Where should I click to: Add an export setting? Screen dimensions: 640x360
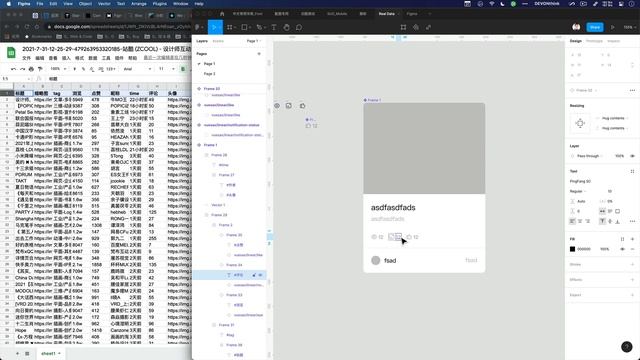[x=632, y=295]
